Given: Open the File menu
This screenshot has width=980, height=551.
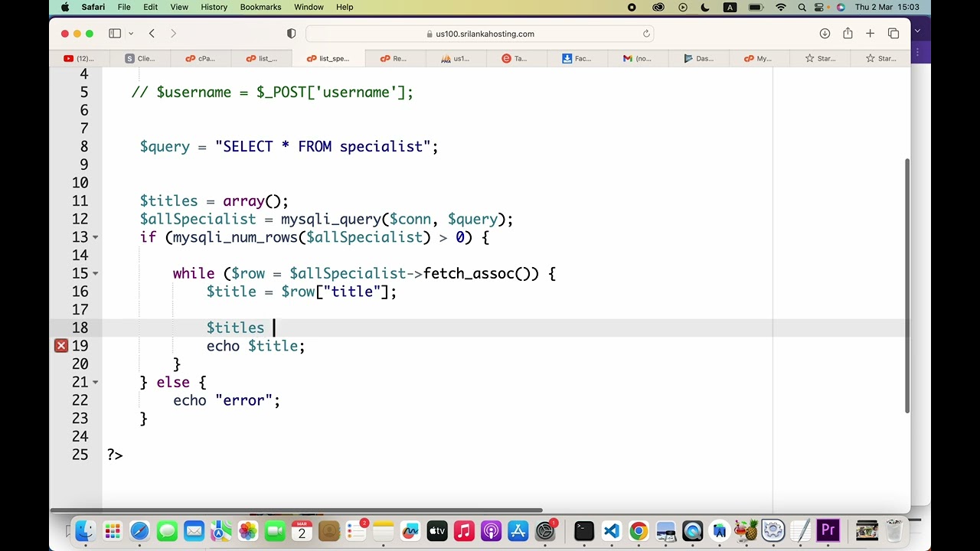Looking at the screenshot, I should click(124, 7).
